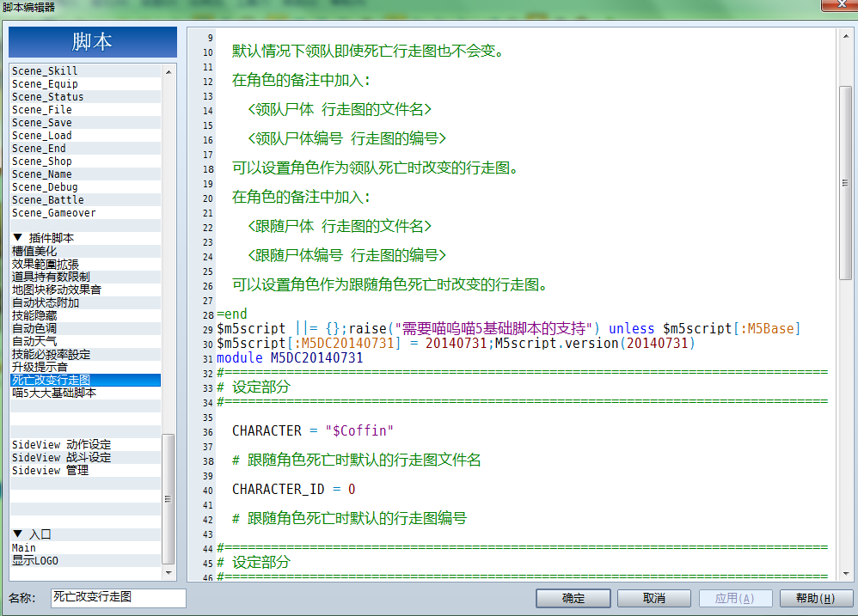Select the Scene_End script

click(86, 149)
